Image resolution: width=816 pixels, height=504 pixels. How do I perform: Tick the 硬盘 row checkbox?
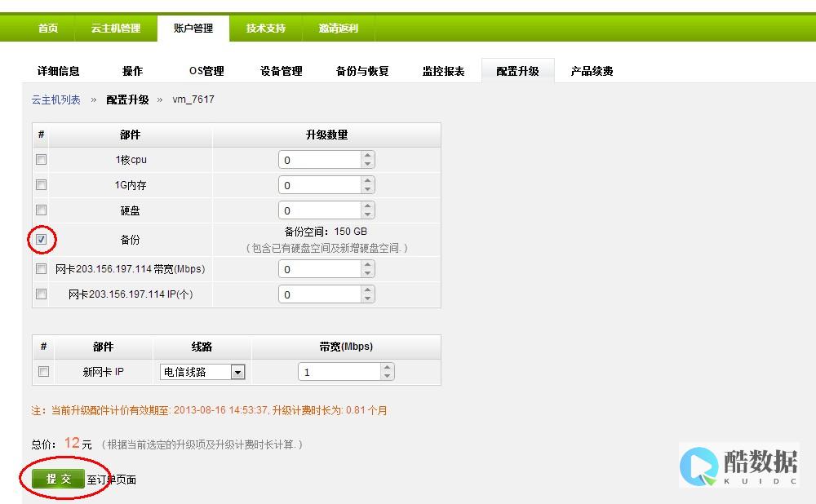(x=41, y=210)
